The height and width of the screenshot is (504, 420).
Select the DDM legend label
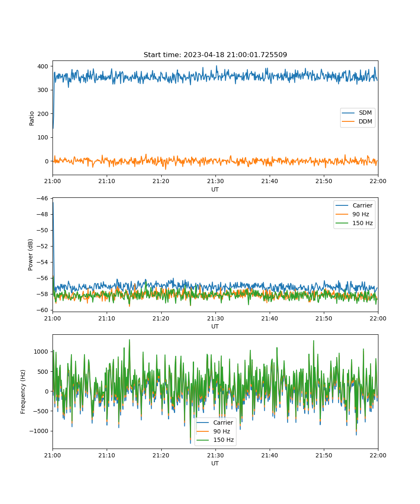(x=365, y=122)
